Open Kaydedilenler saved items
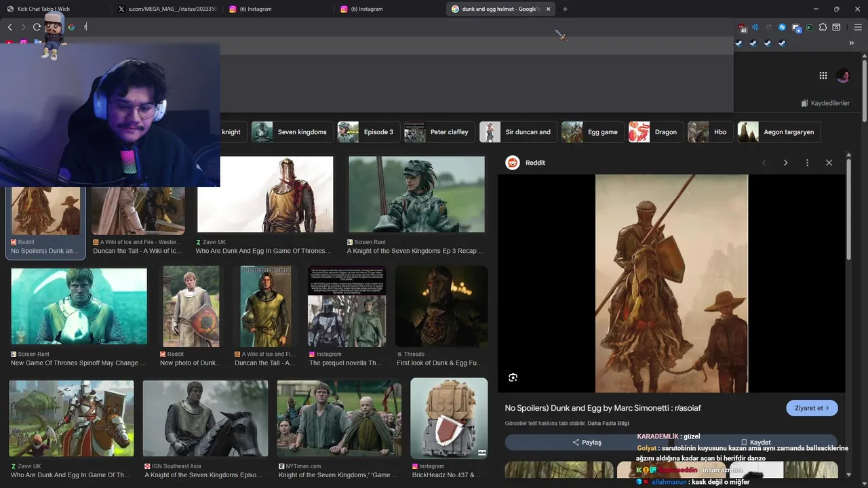The height and width of the screenshot is (488, 868). pyautogui.click(x=825, y=103)
